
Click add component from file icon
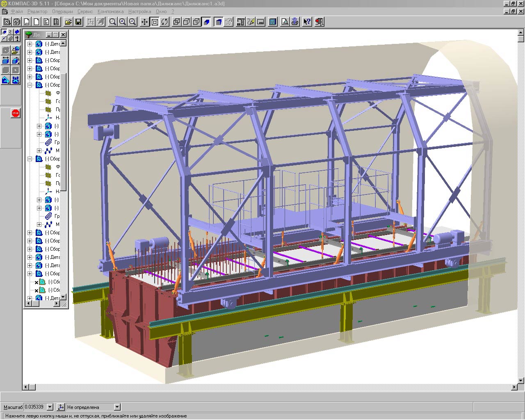point(15,51)
